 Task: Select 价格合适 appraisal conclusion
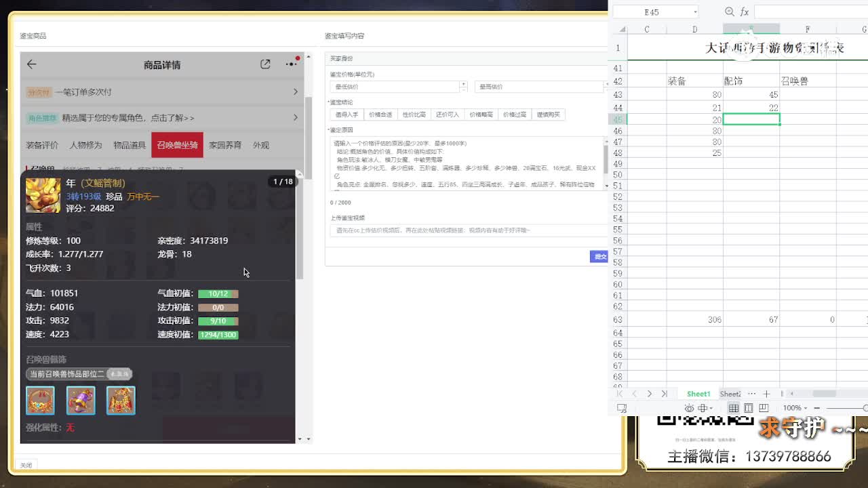coord(380,115)
